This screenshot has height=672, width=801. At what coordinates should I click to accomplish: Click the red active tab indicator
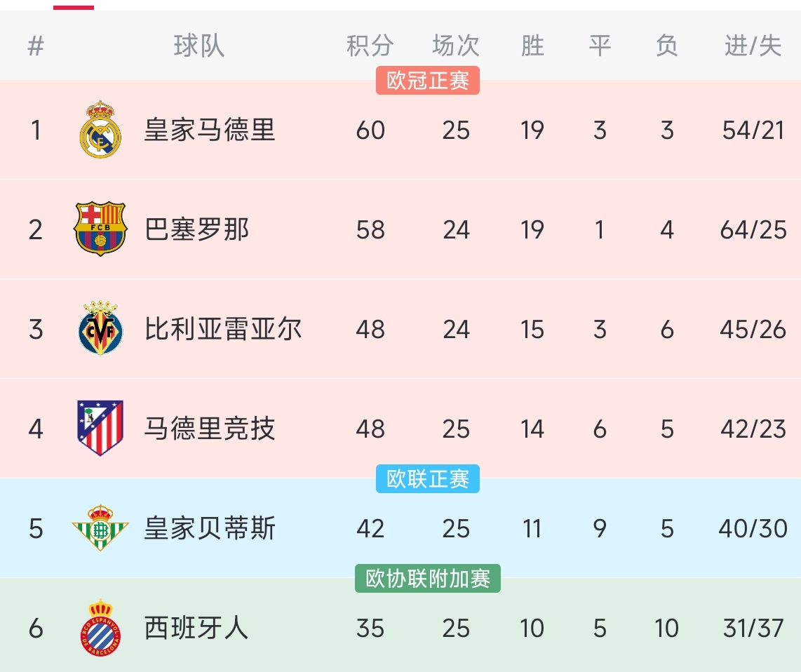74,7
